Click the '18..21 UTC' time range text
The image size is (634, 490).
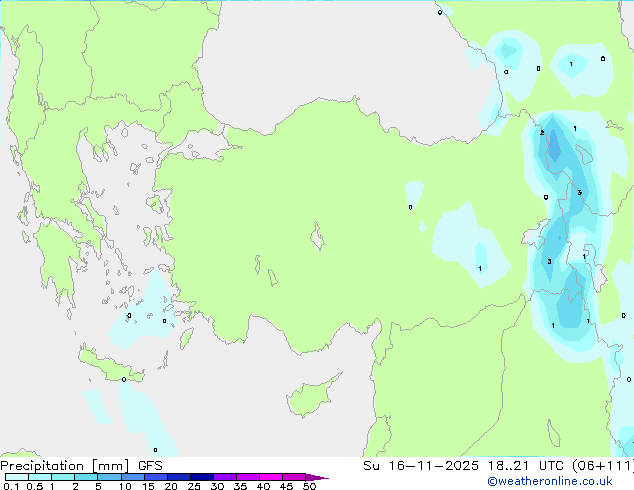(526, 466)
